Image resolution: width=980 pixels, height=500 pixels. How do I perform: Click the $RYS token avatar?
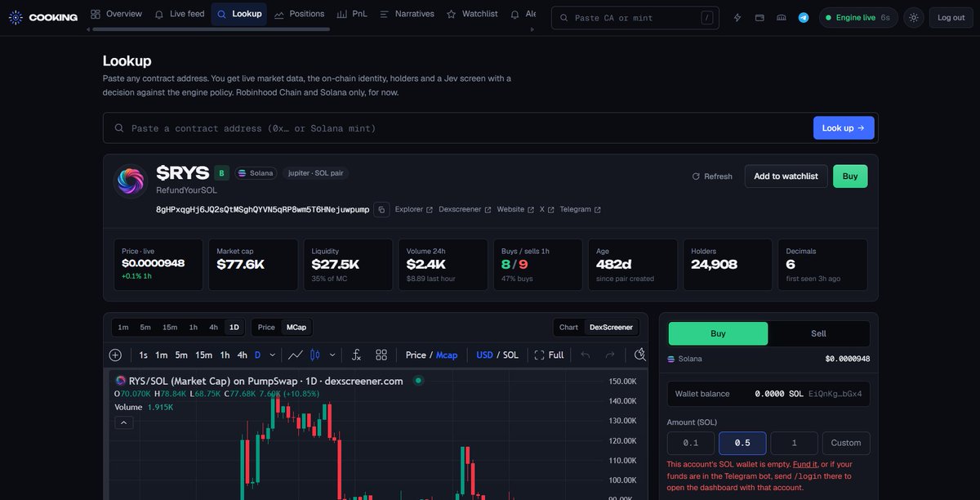(x=130, y=181)
